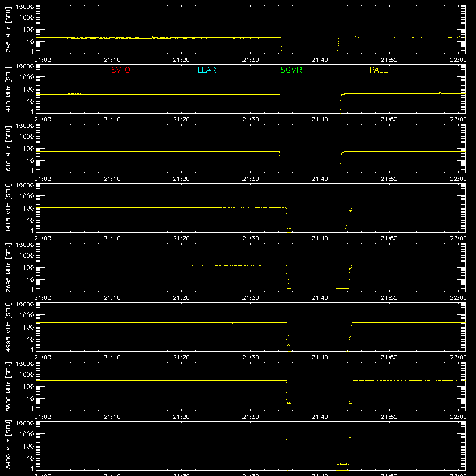476x476 pixels.
Task: Click the small bump near 21:57 on the 410 MHz trace
Action: click(x=440, y=93)
